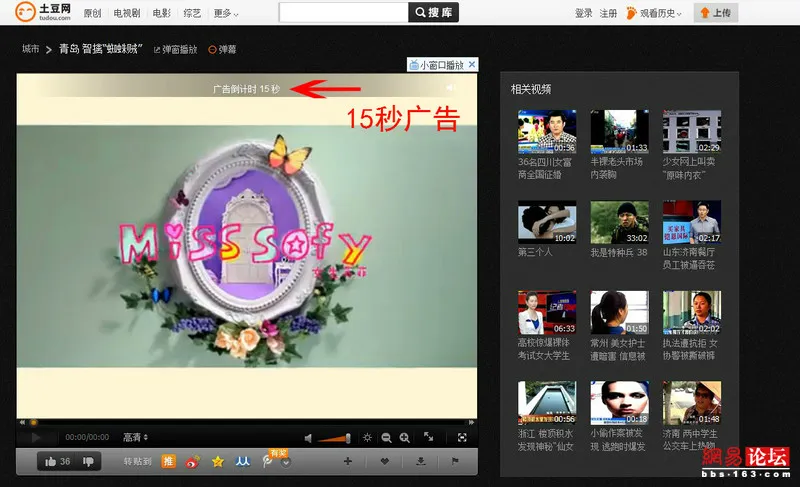Screen dimensions: 800x487
Task: Go to the 综艺 variety section
Action: click(194, 13)
